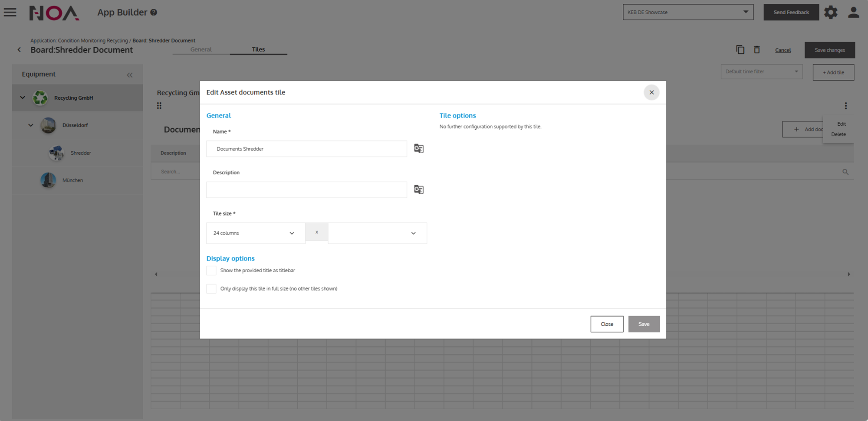Open the user profile icon
Viewport: 868px width, 421px height.
pos(853,12)
